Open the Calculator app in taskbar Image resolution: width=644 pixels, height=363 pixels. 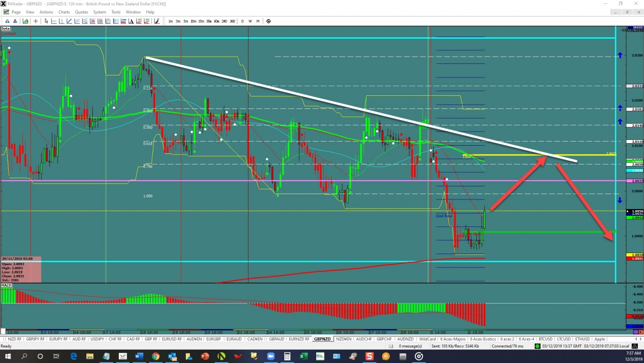tap(287, 356)
